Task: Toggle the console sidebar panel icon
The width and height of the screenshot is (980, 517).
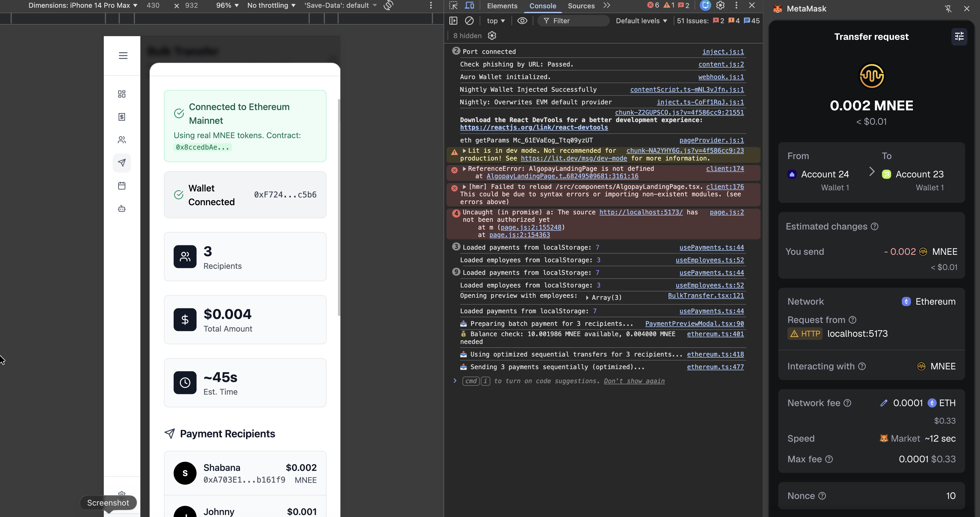Action: (453, 21)
